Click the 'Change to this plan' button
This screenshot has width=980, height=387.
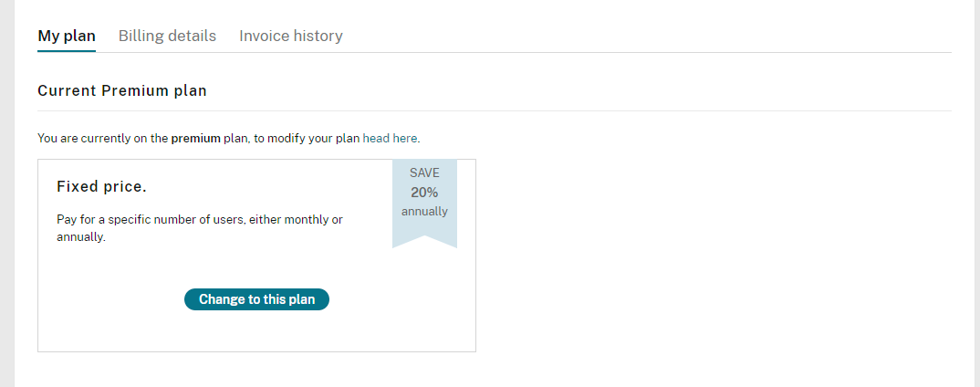point(256,299)
